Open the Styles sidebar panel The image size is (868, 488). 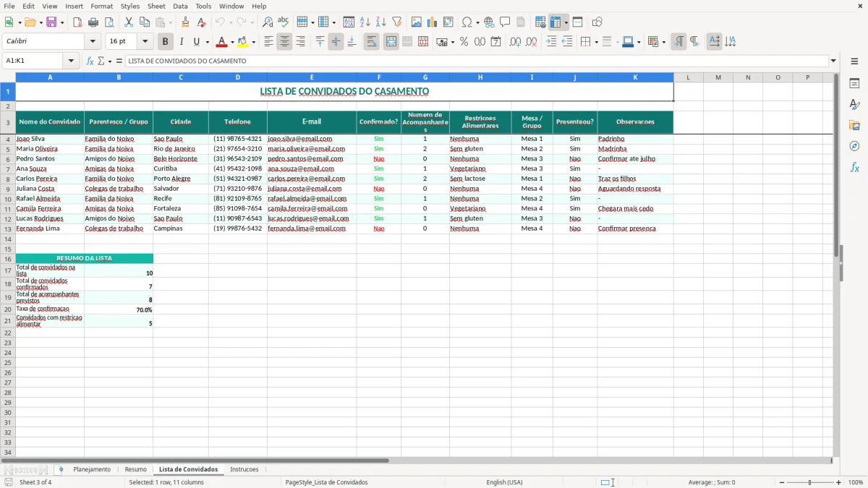[854, 104]
